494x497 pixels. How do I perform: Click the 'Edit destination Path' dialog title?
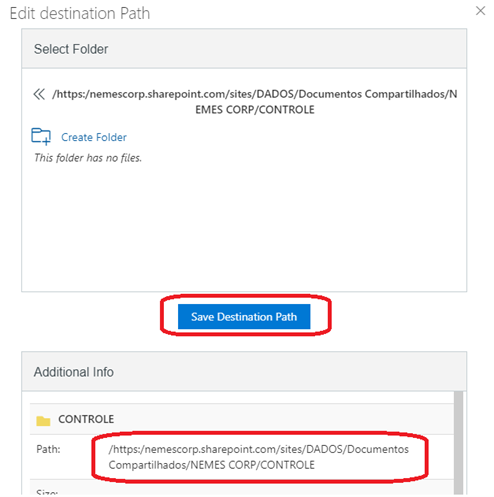[x=80, y=13]
